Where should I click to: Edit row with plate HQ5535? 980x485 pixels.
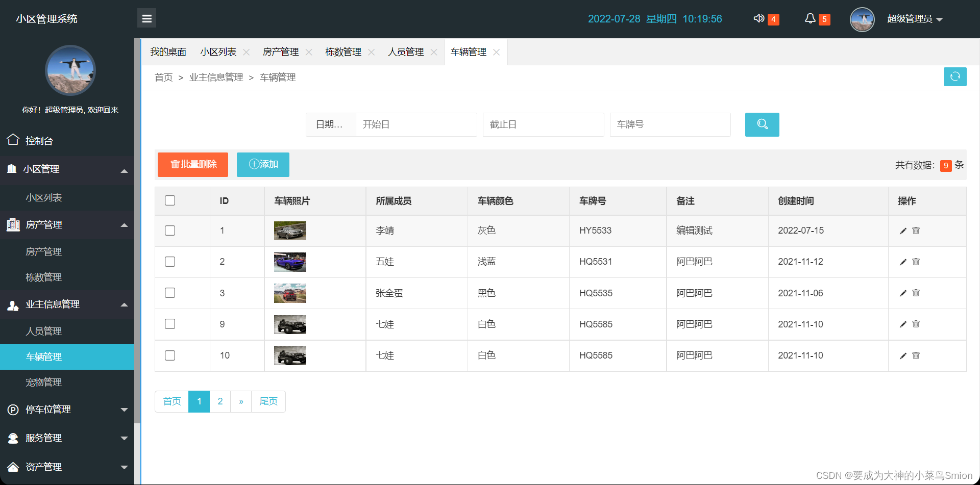(903, 293)
